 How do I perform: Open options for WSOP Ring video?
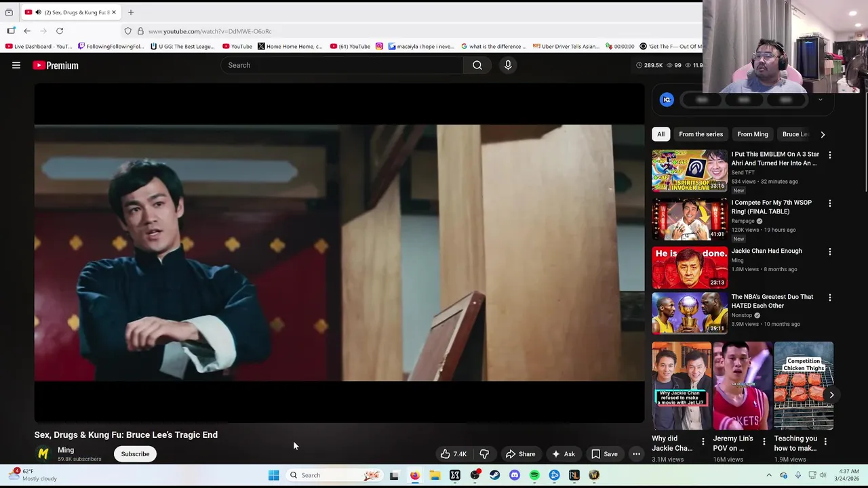point(829,203)
